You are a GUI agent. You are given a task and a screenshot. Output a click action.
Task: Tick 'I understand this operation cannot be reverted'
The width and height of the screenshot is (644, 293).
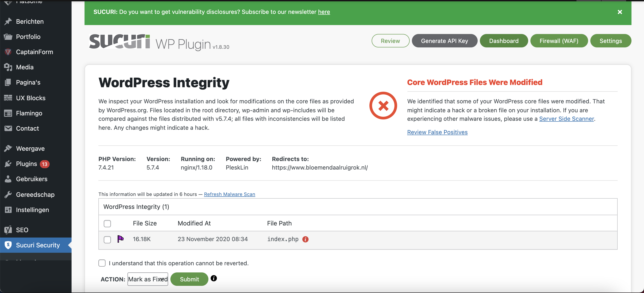(x=102, y=263)
